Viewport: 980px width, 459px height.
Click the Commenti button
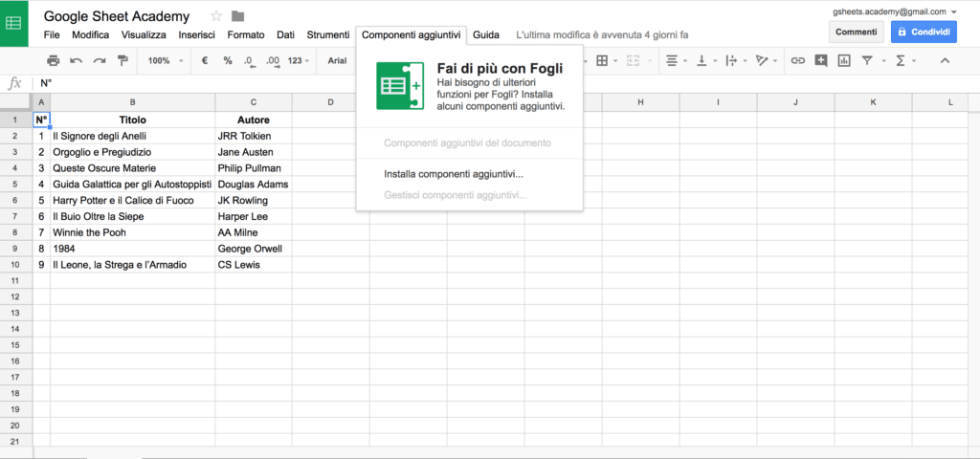tap(857, 32)
